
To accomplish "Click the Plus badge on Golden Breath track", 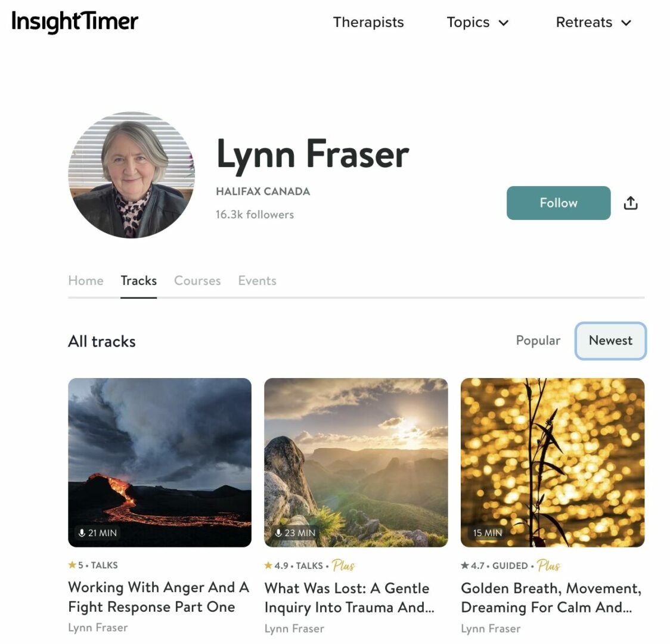I will pyautogui.click(x=548, y=565).
